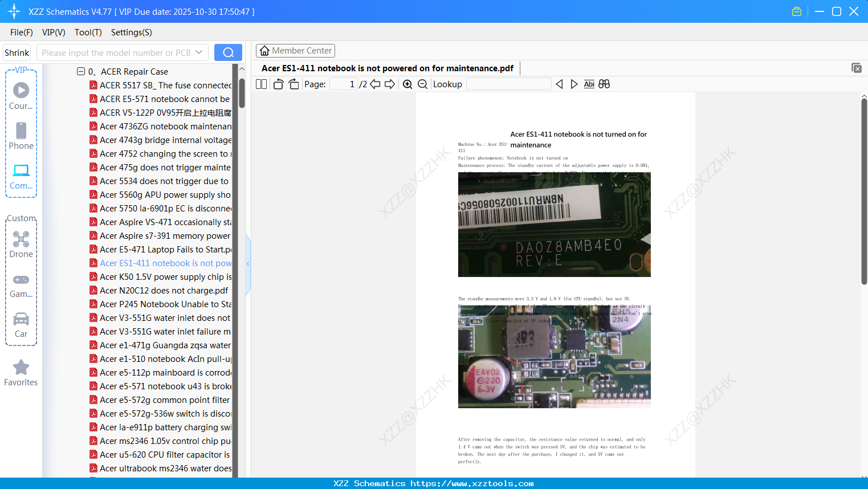Viewport: 868px width, 489px height.
Task: Start a search with the magnifier button
Action: click(x=228, y=52)
